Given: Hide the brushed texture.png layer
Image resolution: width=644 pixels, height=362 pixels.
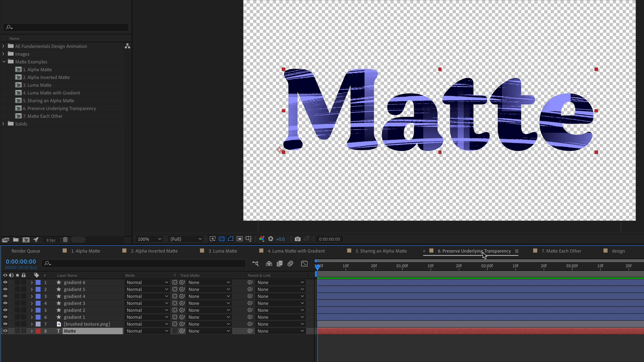Looking at the screenshot, I should (x=5, y=324).
